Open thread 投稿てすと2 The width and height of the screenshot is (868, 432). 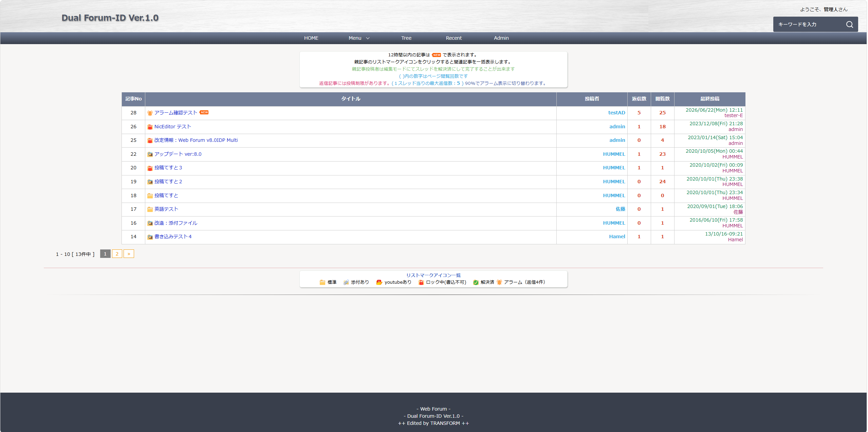[x=168, y=182]
